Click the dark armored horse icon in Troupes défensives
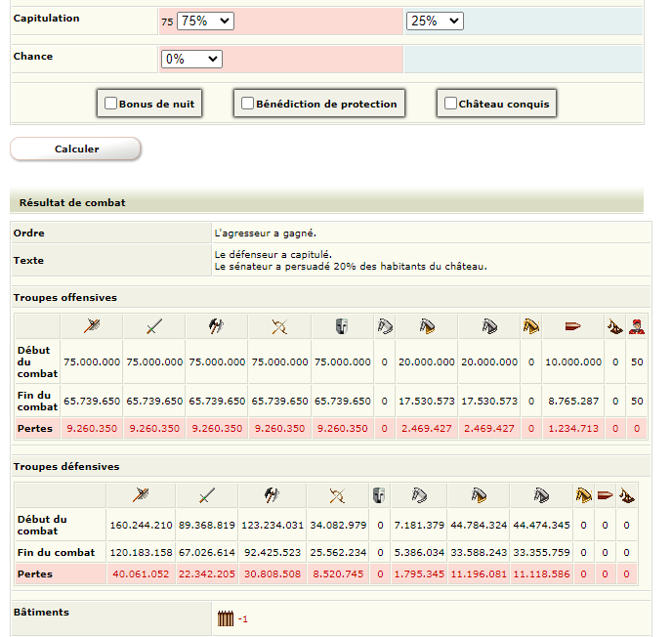Image resolution: width=672 pixels, height=637 pixels. [541, 495]
